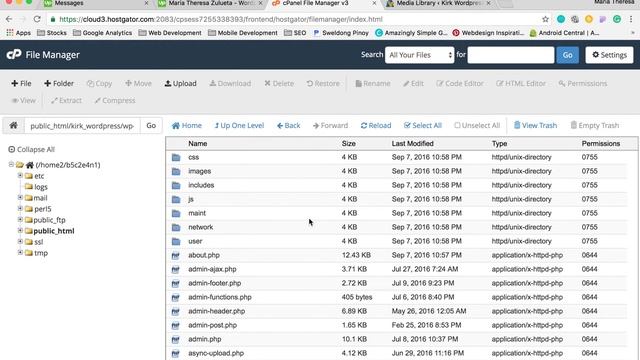Screen dimensions: 640x360
Task: Select the async-upload.php file
Action: point(397,353)
